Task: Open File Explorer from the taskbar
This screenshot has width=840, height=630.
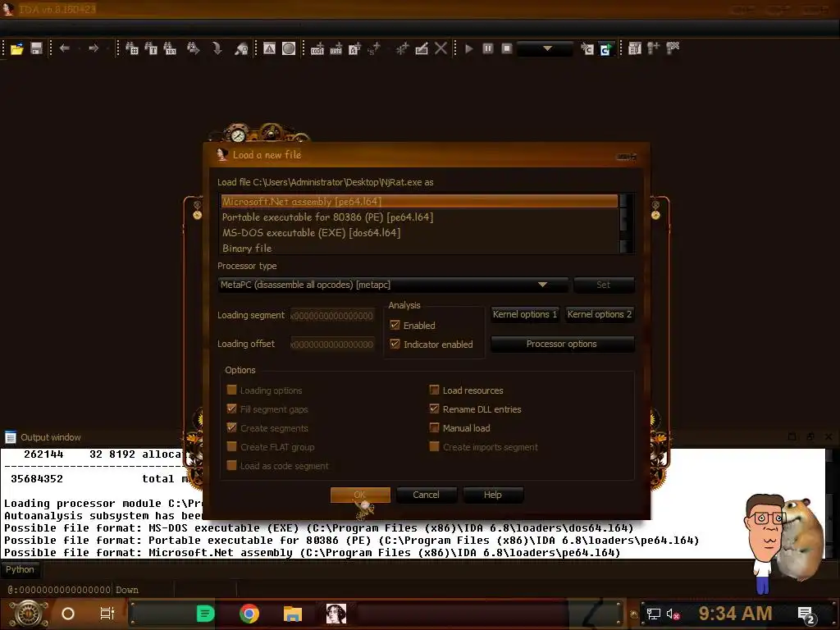Action: (293, 614)
